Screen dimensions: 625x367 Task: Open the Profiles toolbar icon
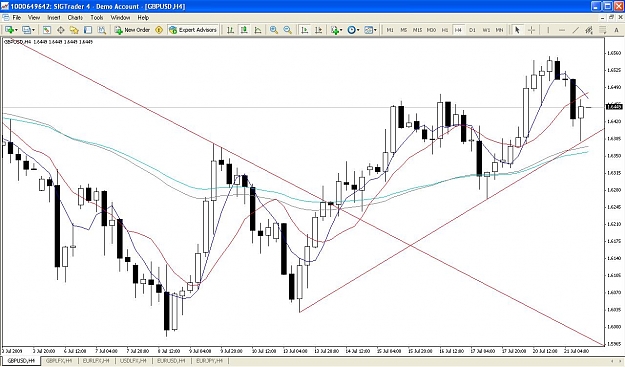(x=26, y=30)
